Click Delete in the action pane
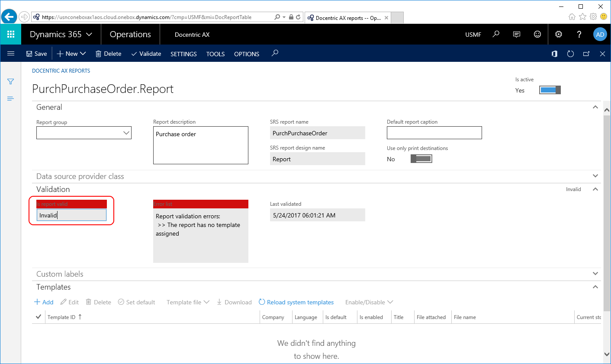The width and height of the screenshot is (611, 364). (x=108, y=54)
